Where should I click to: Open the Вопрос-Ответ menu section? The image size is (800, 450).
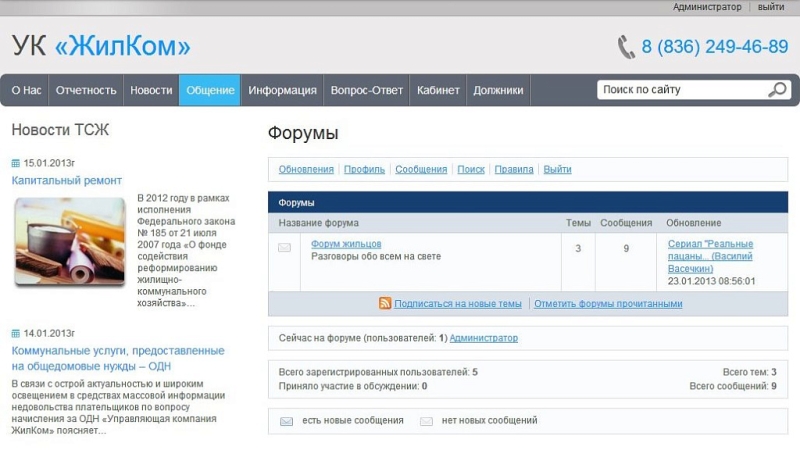[x=366, y=90]
